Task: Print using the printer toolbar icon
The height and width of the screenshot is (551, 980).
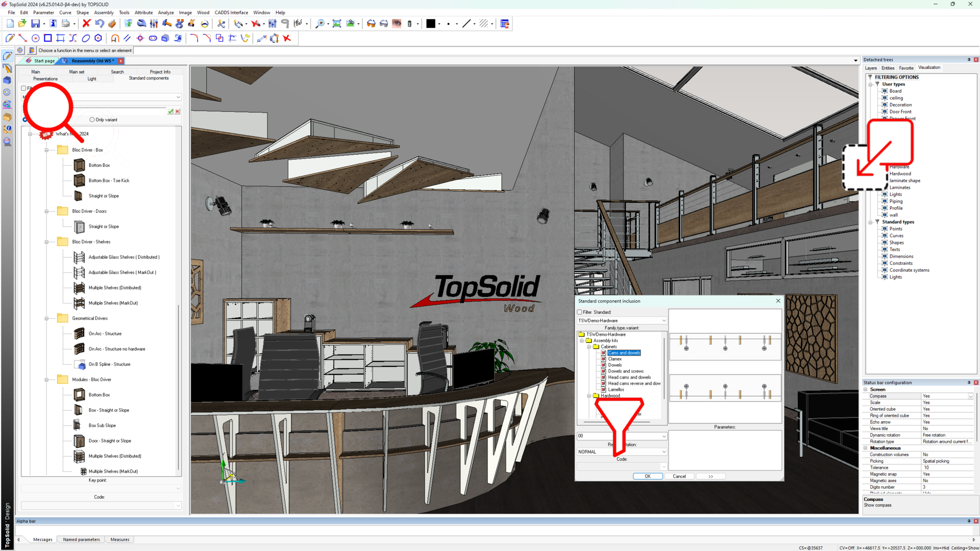Action: [x=66, y=23]
